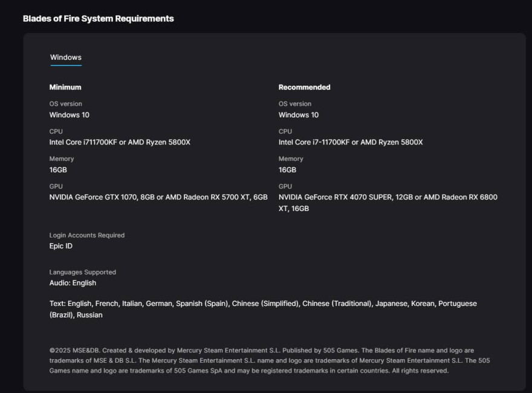Screen dimensions: 532x393
Task: Click the Languages Supported label
Action: 82,272
